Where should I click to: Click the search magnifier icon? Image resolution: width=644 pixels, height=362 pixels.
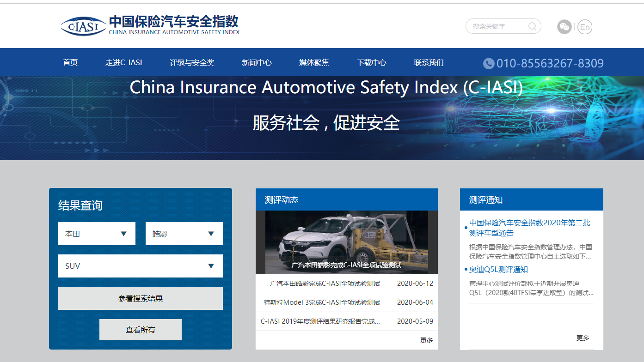(533, 26)
